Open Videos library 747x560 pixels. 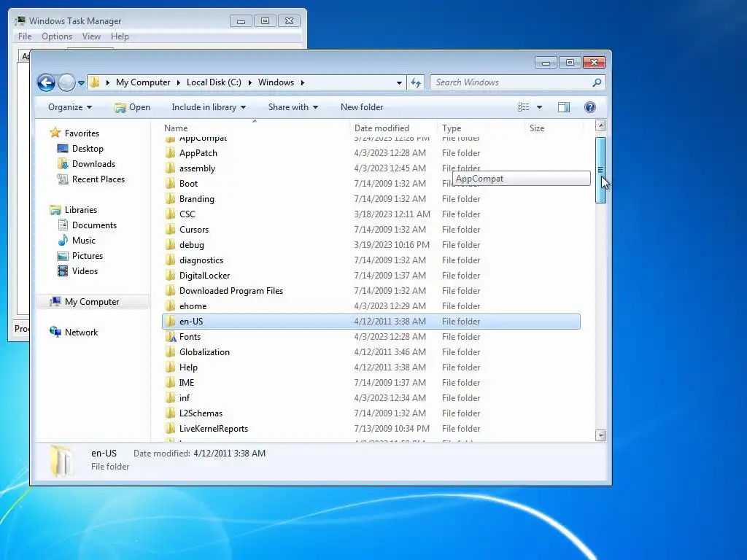[85, 271]
